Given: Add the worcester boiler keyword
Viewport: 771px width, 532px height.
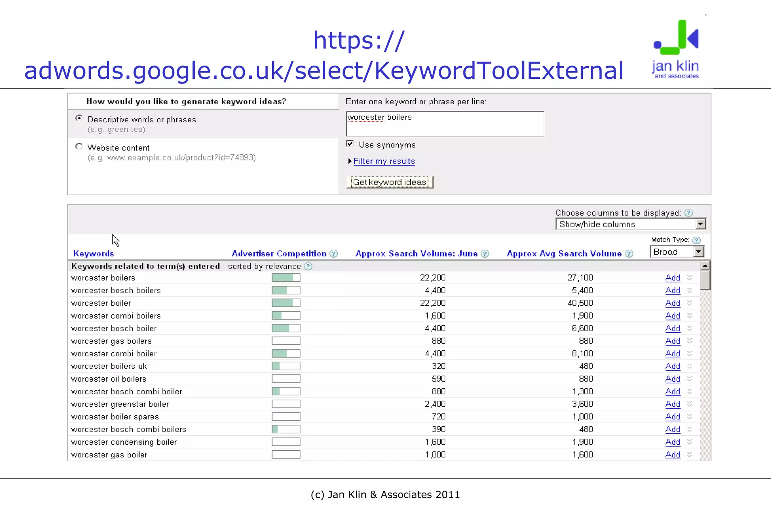Looking at the screenshot, I should [673, 303].
